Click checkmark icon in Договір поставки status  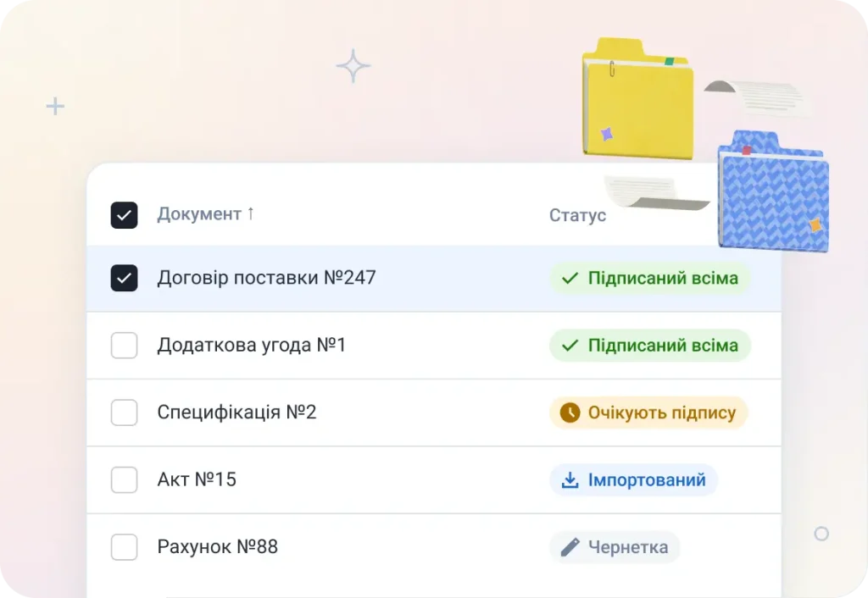(570, 279)
